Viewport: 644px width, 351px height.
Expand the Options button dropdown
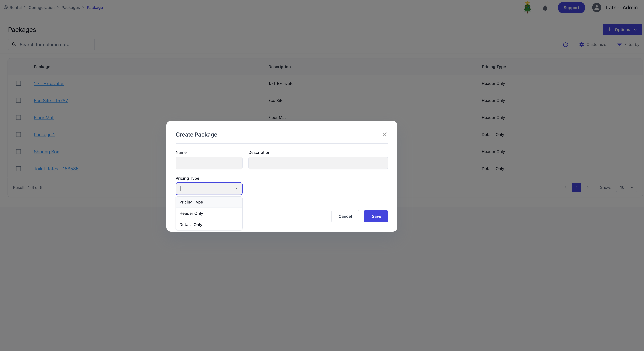point(635,29)
